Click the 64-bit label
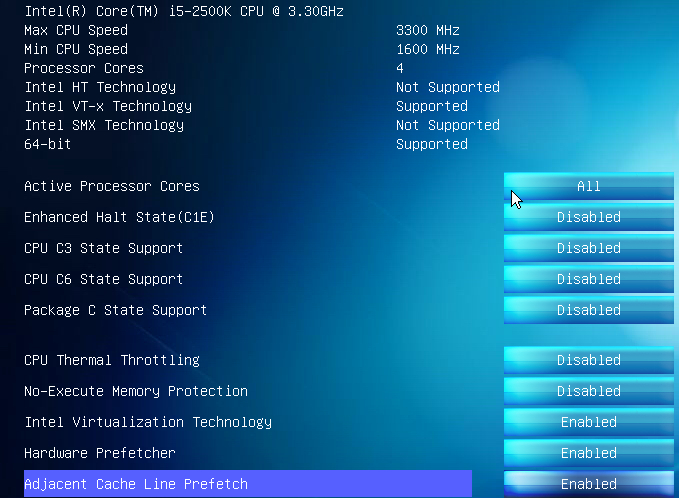This screenshot has width=679, height=498. [x=48, y=144]
